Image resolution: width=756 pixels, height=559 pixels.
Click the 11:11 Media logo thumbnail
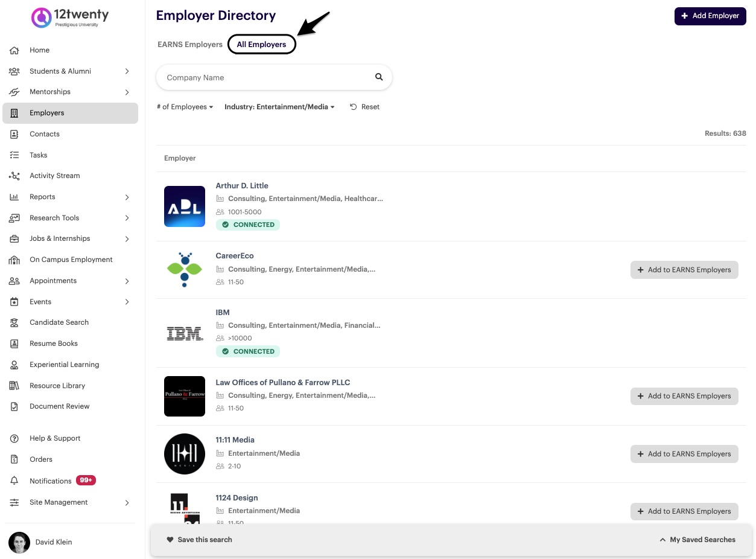185,454
